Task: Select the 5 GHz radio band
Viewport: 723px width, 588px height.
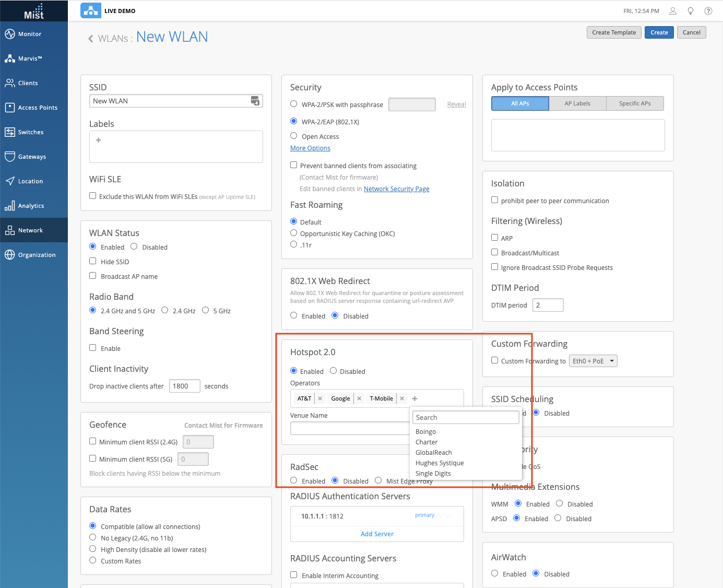Action: point(206,310)
